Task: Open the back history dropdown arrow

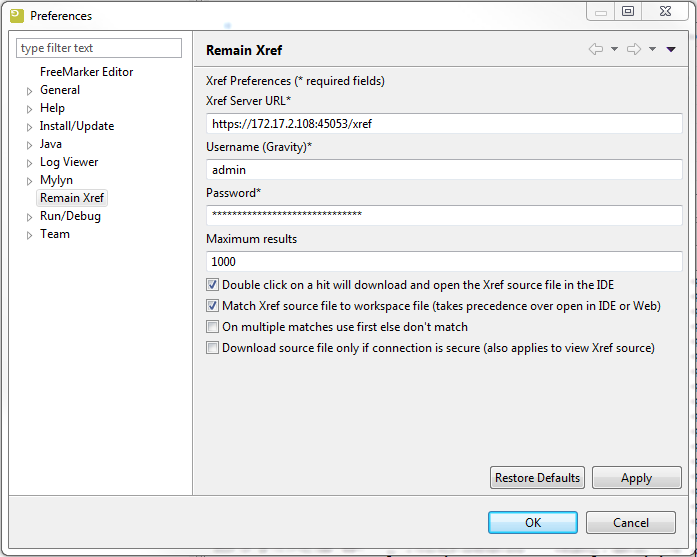Action: (x=614, y=49)
